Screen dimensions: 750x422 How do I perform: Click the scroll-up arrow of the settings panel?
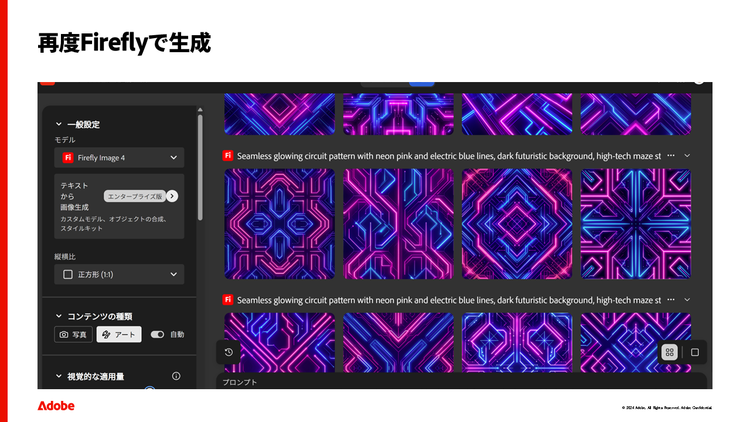(200, 110)
